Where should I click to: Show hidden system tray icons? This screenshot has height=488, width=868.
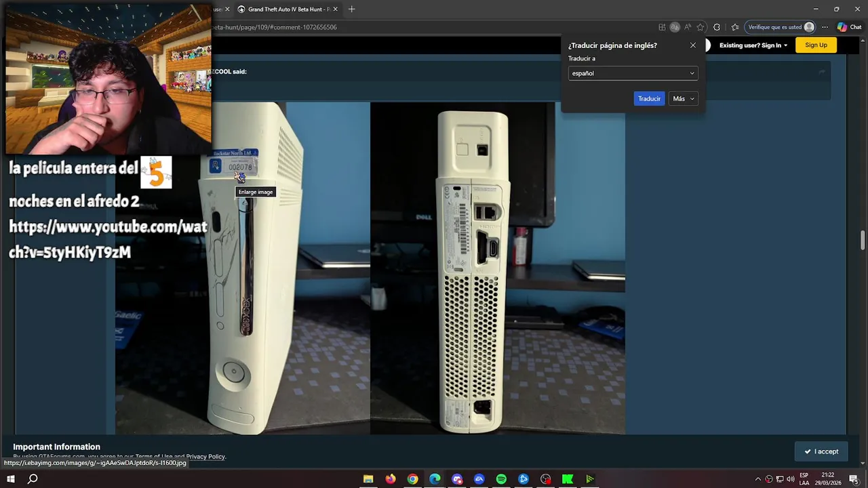coord(758,479)
